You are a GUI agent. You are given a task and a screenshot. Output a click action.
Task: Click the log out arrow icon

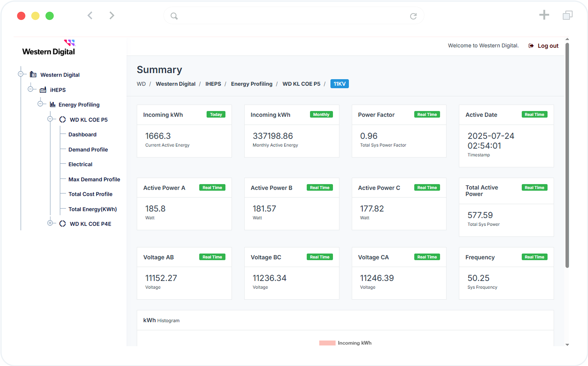tap(531, 46)
